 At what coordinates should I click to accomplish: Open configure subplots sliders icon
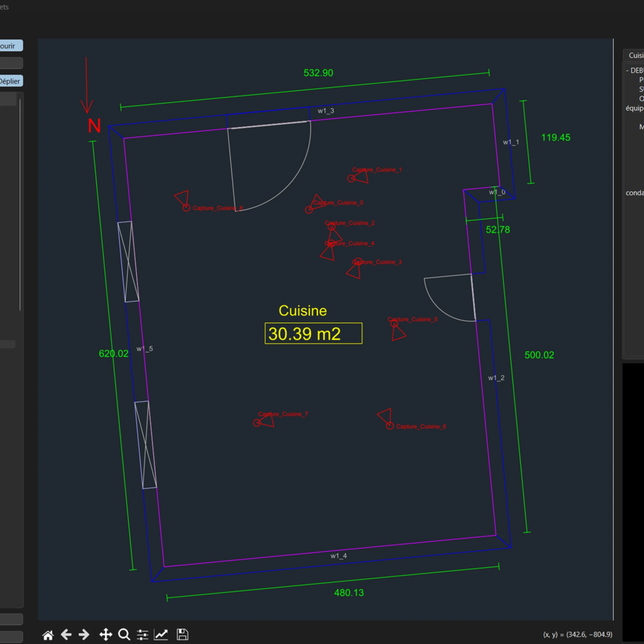coord(143,635)
